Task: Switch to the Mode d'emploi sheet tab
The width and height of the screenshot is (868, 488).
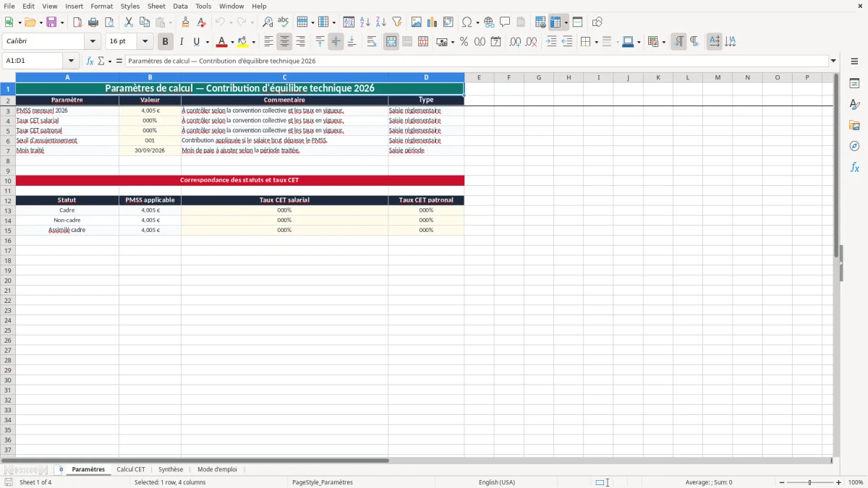Action: [x=217, y=469]
